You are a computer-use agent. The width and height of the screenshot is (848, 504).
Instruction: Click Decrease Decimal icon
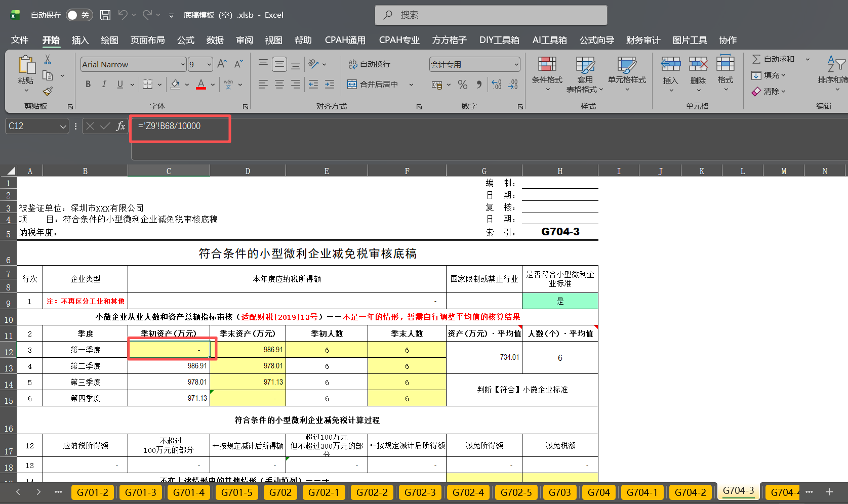[x=513, y=85]
